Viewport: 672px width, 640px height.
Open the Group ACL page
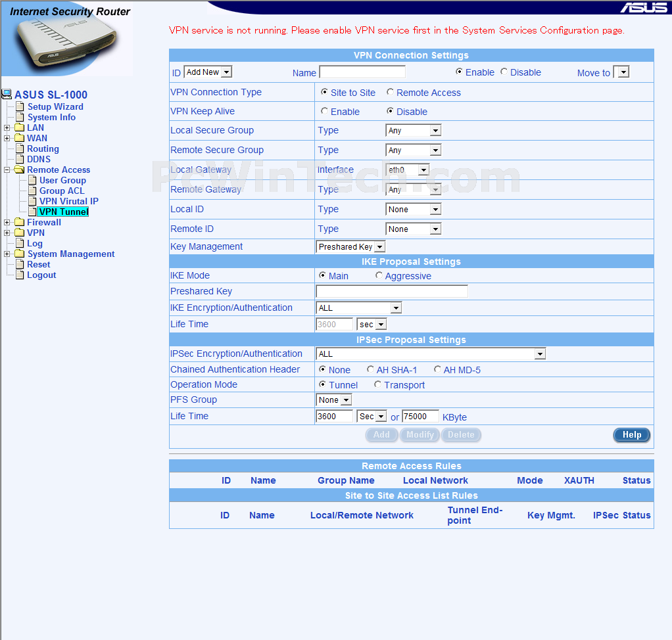62,191
